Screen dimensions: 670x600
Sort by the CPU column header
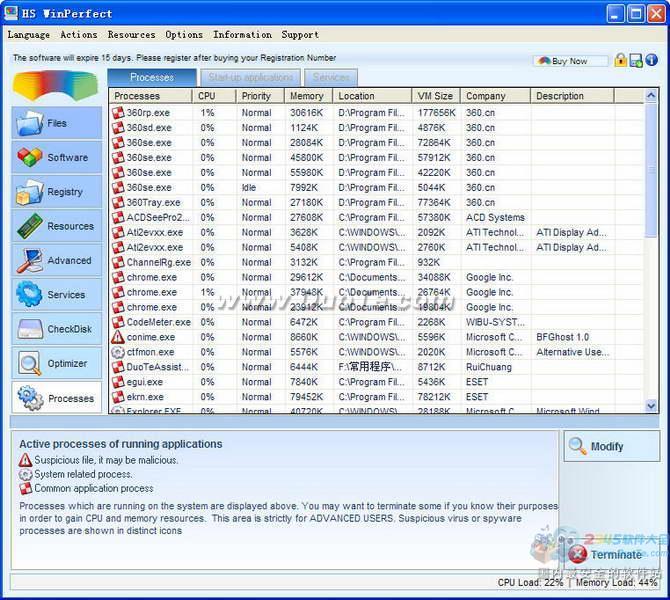coord(214,96)
